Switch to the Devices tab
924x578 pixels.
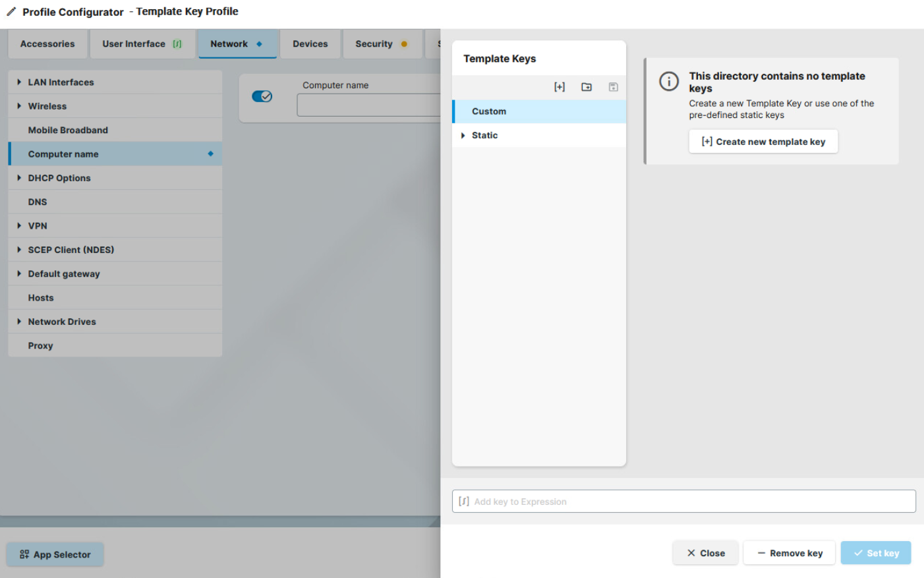(310, 44)
